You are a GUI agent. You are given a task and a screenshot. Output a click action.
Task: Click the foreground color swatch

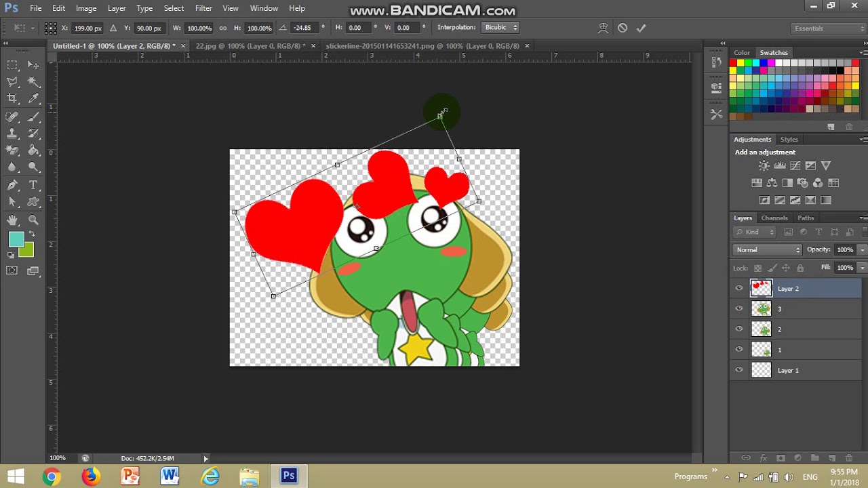coord(16,239)
